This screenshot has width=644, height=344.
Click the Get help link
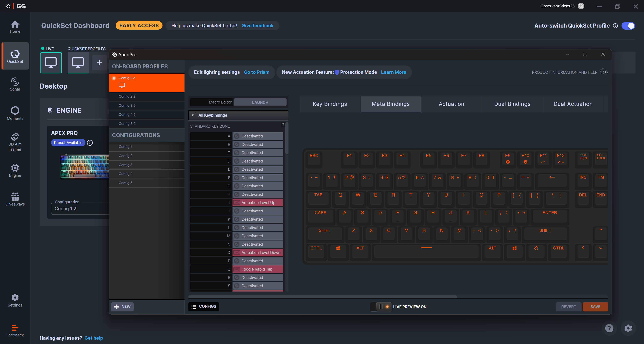94,338
